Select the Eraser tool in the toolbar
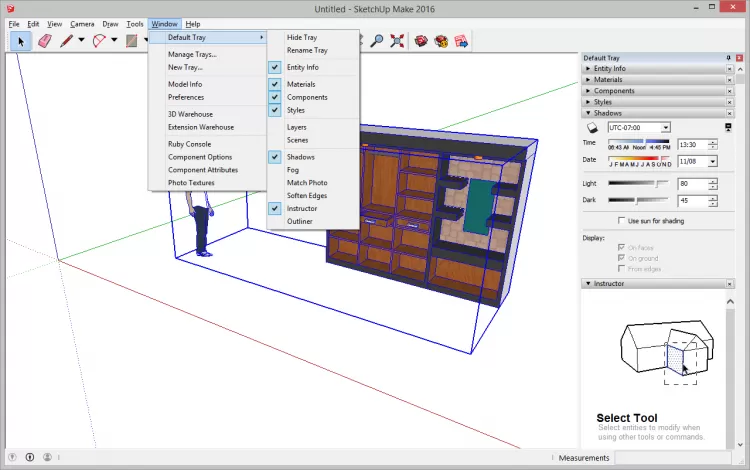The height and width of the screenshot is (470, 750). click(x=44, y=41)
